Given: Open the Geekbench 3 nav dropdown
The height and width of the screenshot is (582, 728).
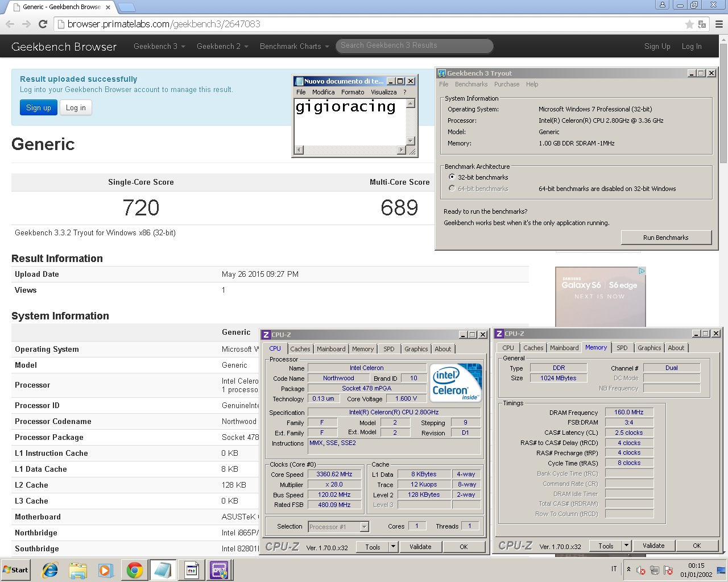Looking at the screenshot, I should (159, 46).
